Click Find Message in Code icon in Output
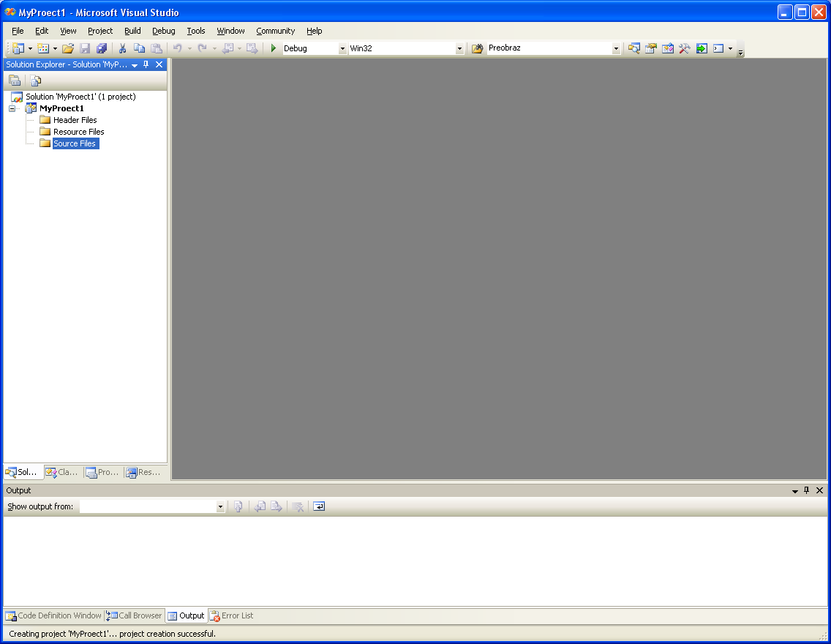Screen dimensions: 831x644 pos(238,506)
